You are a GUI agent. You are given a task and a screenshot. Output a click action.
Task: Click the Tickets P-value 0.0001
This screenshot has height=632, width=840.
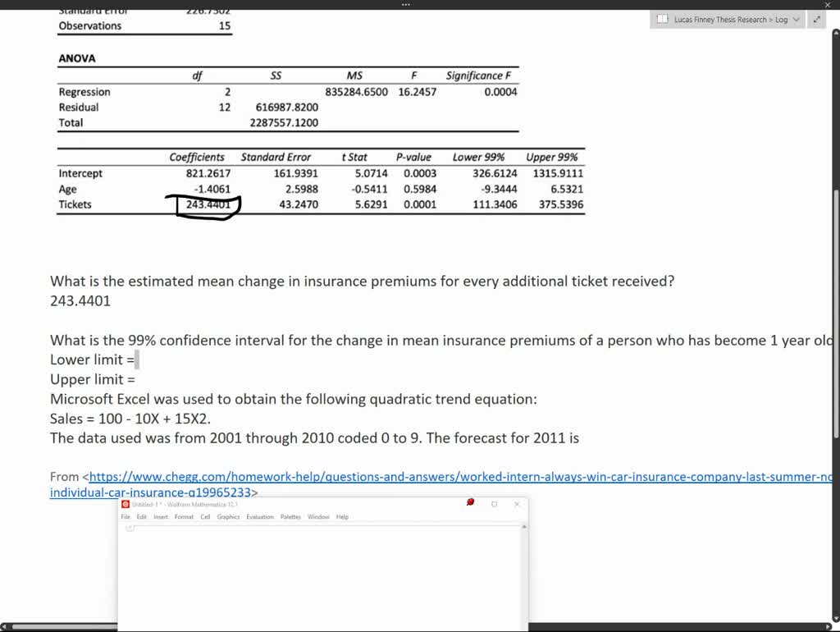pyautogui.click(x=420, y=204)
